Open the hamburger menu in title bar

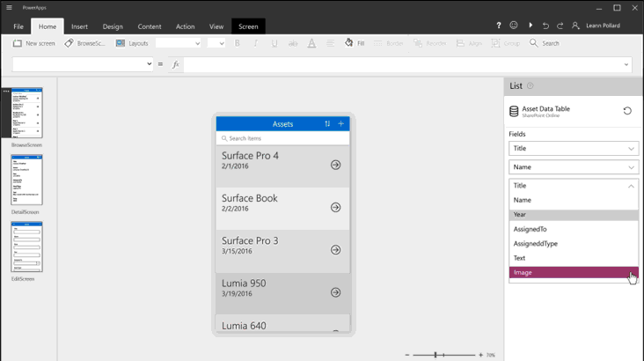pos(9,7)
